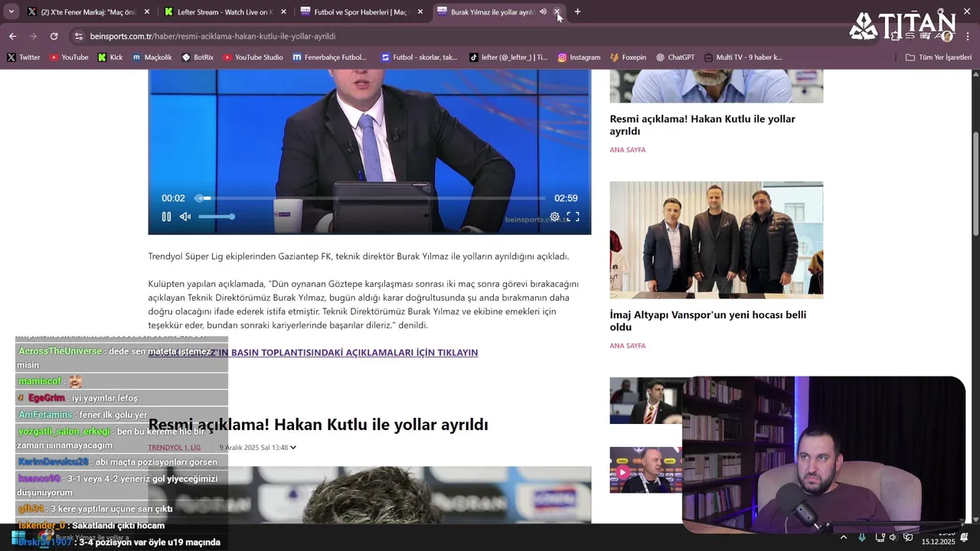
Task: Close the X'te Fener Markajı tab
Action: (147, 11)
